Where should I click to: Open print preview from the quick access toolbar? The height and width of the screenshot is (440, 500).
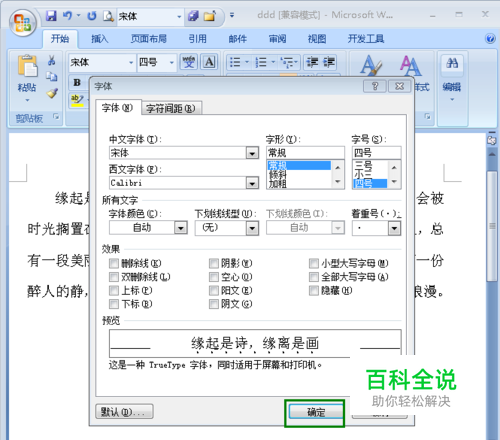tap(108, 16)
